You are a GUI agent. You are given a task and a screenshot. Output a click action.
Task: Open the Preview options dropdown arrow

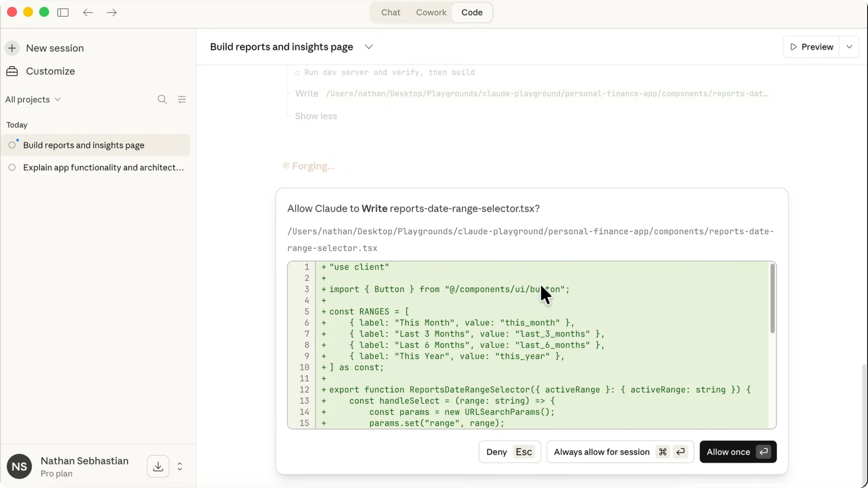click(849, 47)
